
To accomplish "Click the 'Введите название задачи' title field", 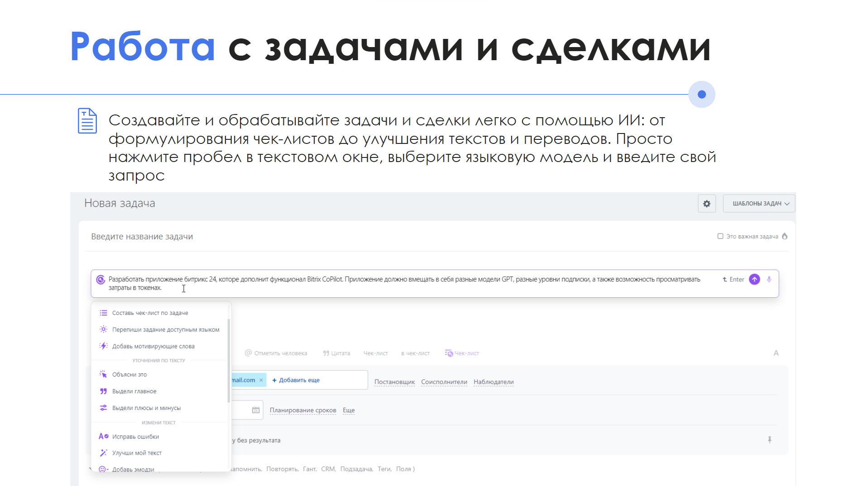I will pos(142,236).
